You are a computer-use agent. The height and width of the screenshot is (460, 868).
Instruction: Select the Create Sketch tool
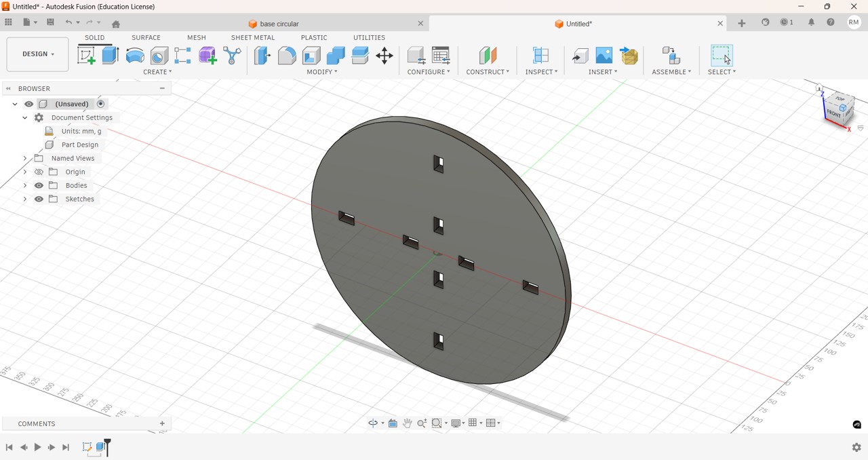pyautogui.click(x=86, y=56)
